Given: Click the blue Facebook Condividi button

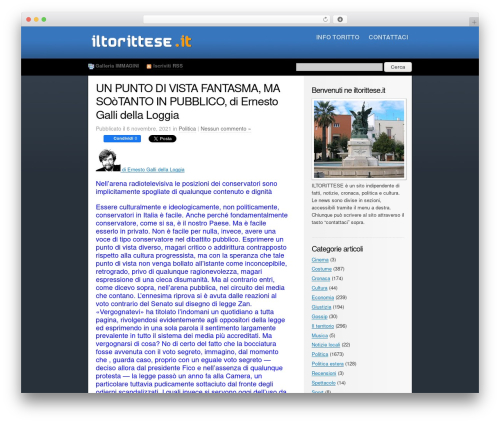Looking at the screenshot, I should tap(122, 139).
